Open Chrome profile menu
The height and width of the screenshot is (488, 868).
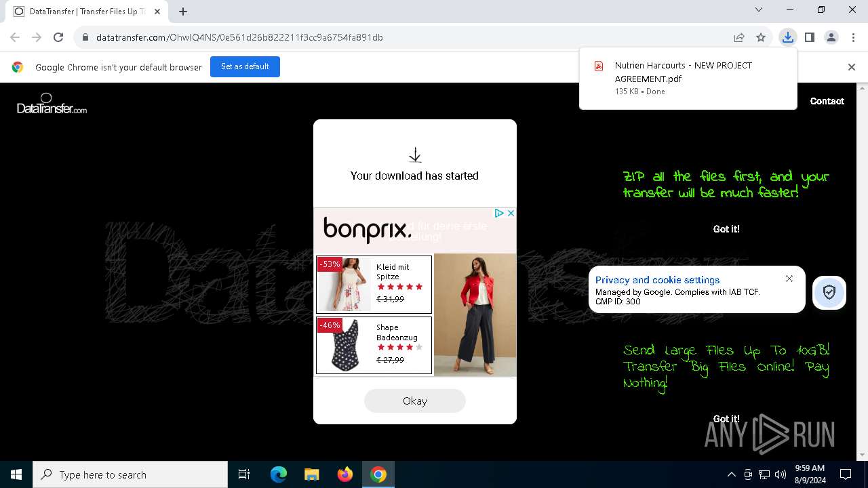pos(831,37)
